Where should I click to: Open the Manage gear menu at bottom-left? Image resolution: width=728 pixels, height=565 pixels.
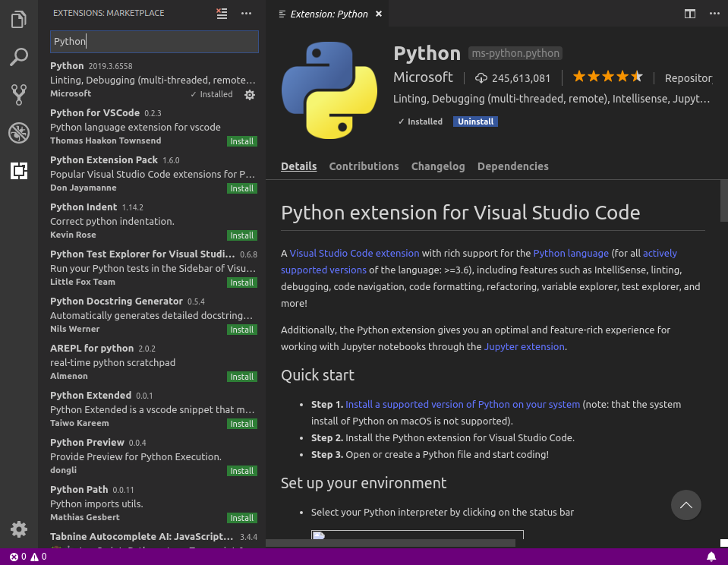click(19, 529)
